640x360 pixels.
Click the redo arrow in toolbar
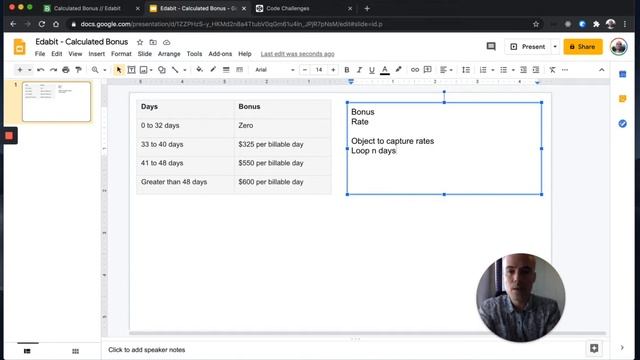click(53, 70)
